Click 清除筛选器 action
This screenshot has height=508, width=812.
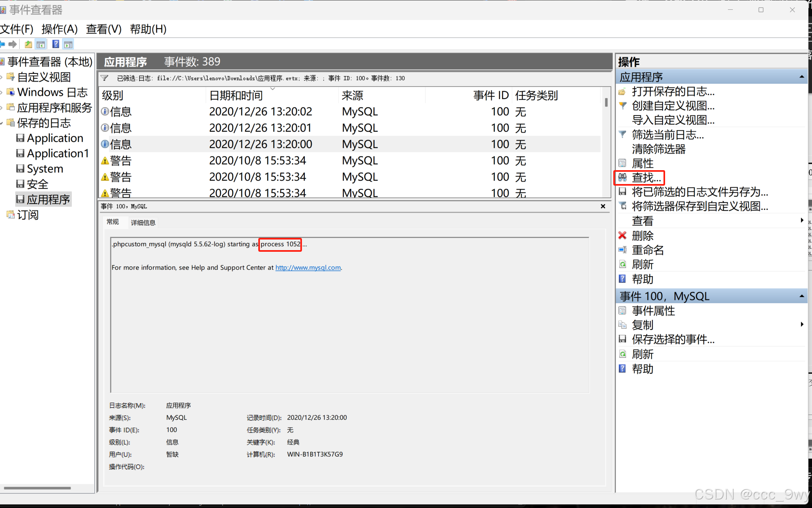click(658, 149)
